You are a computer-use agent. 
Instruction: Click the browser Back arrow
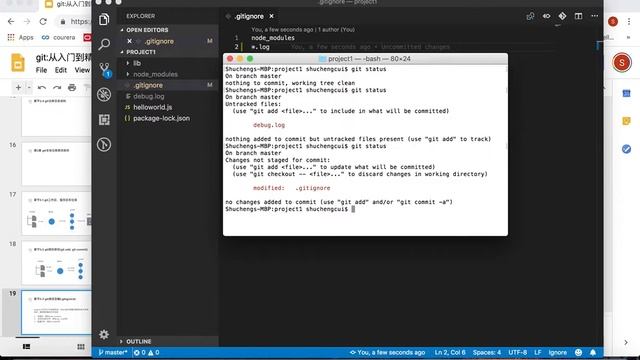click(11, 21)
